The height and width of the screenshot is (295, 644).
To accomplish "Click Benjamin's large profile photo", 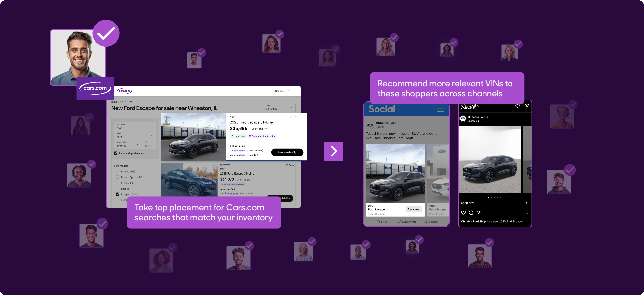I will [x=78, y=57].
